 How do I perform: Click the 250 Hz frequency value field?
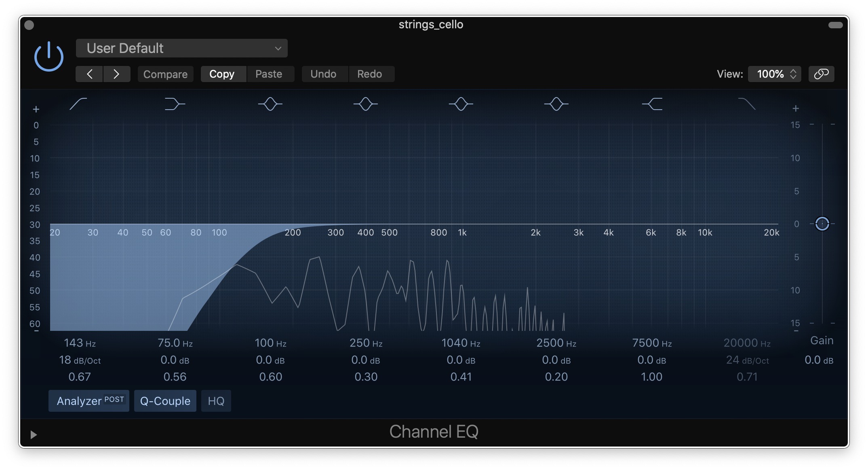[366, 343]
